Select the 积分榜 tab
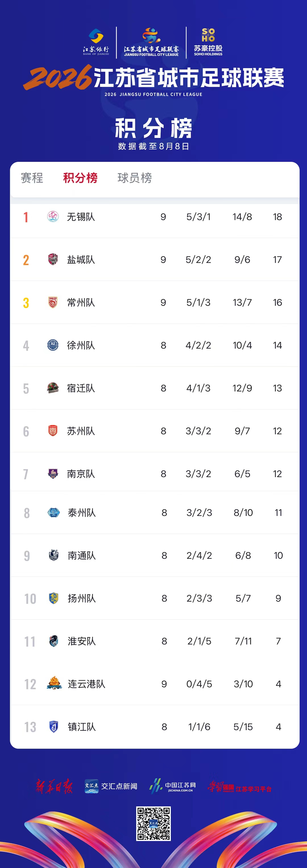Image resolution: width=307 pixels, height=868 pixels. [x=80, y=178]
